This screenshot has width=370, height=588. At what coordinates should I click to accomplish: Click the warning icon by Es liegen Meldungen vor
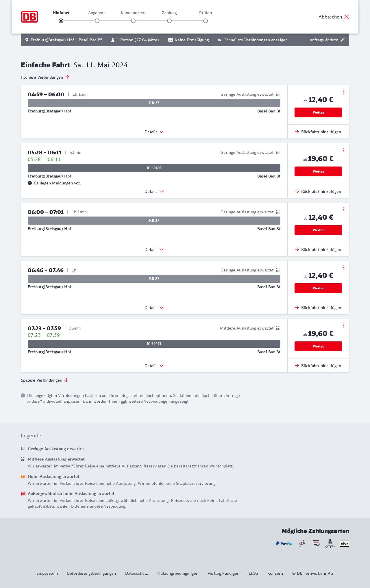[30, 183]
